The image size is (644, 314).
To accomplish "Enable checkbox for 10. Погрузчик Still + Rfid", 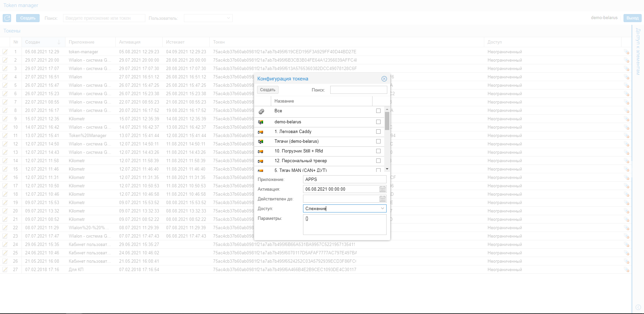I will point(378,151).
